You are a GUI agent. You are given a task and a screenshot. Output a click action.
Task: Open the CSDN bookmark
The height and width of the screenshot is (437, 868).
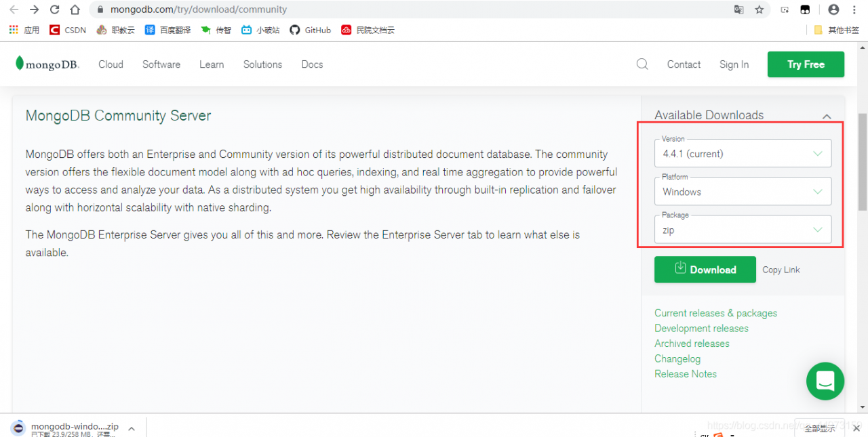coord(68,30)
